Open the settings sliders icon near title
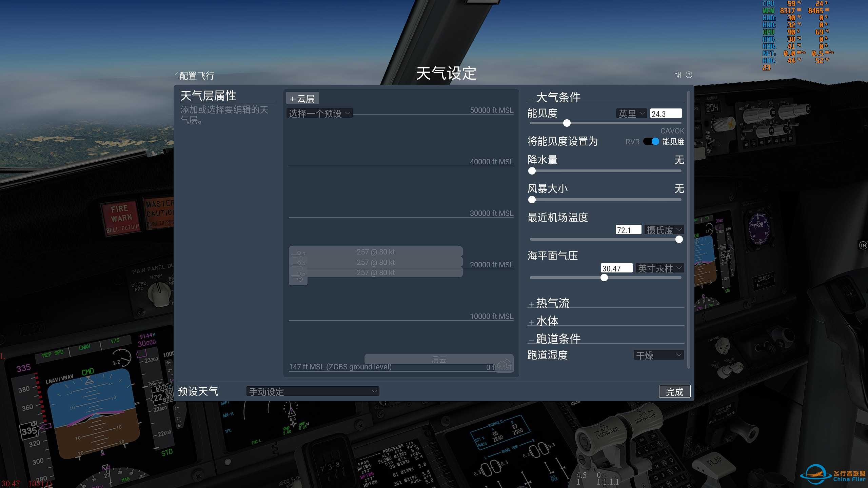 pos(678,75)
